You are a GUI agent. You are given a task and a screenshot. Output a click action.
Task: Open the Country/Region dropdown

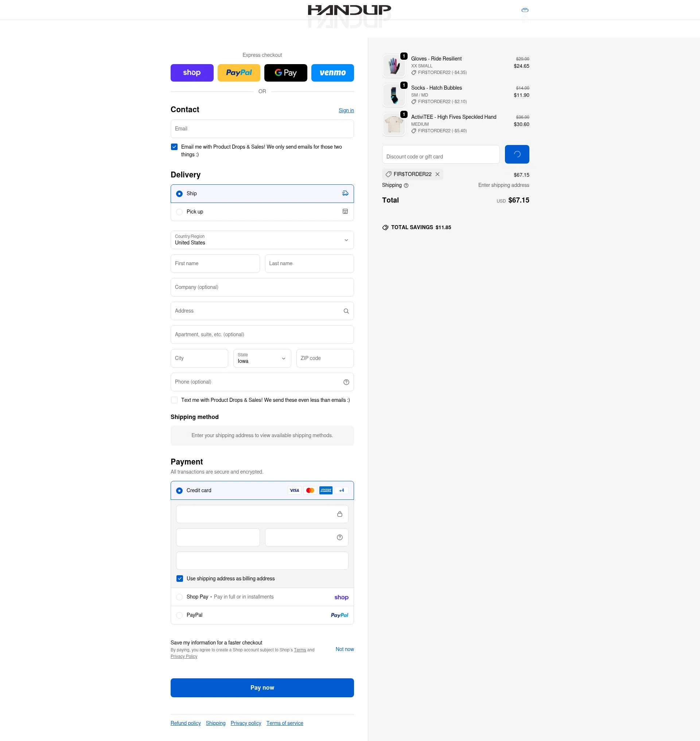tap(262, 240)
